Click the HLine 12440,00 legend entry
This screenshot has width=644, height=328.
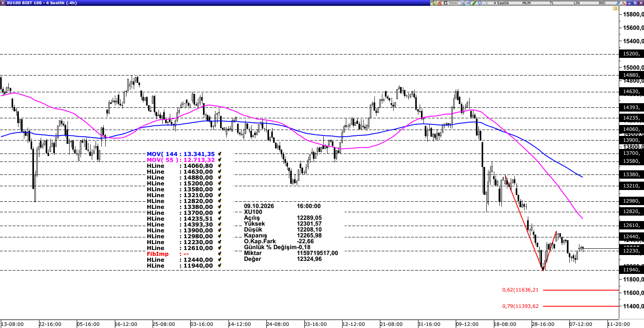180,260
